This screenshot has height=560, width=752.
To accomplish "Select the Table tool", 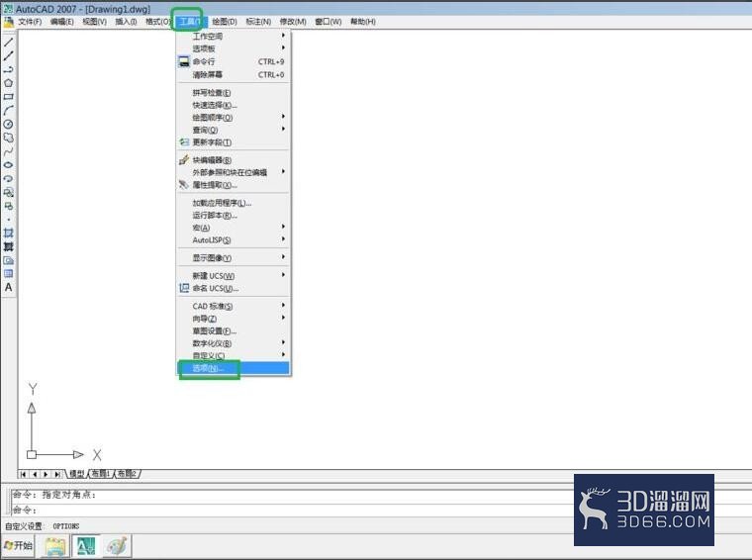I will pyautogui.click(x=8, y=274).
